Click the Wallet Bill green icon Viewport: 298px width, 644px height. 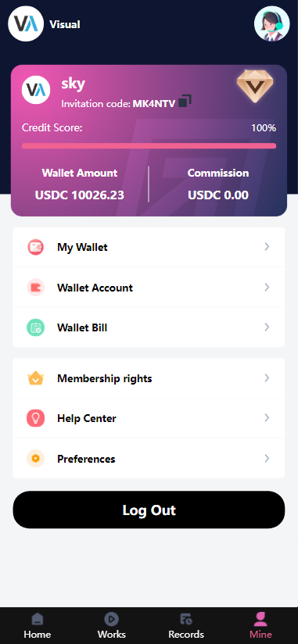pyautogui.click(x=36, y=327)
